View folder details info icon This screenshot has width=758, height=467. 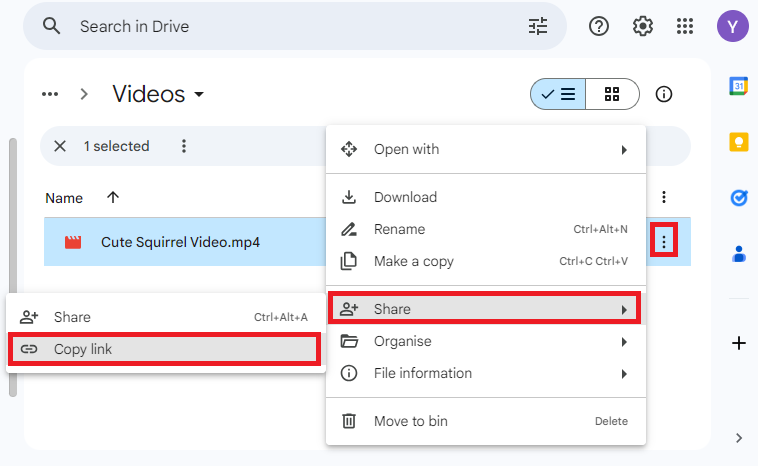[x=664, y=94]
